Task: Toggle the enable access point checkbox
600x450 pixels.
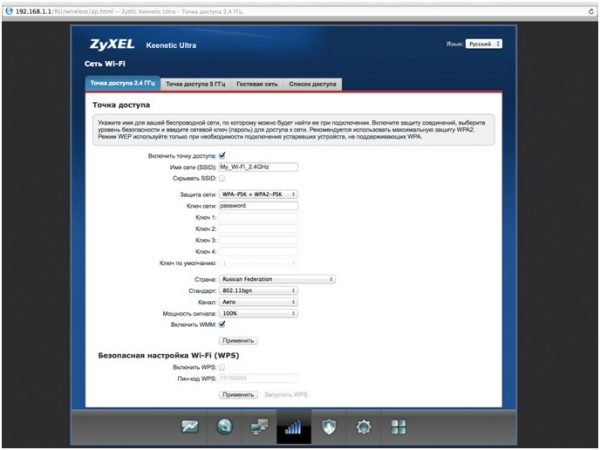Action: (222, 155)
